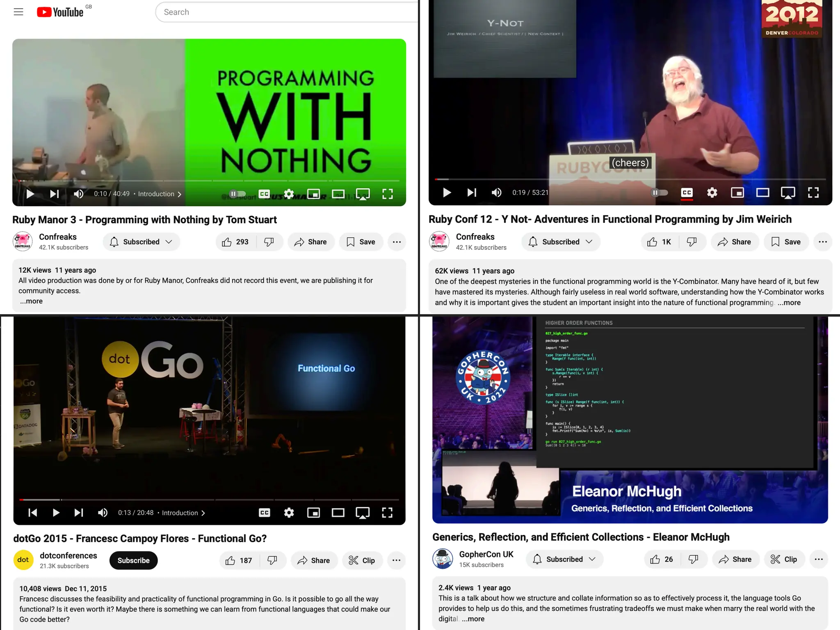Toggle autoplay switch on Y Not player
840x630 pixels.
click(x=659, y=192)
